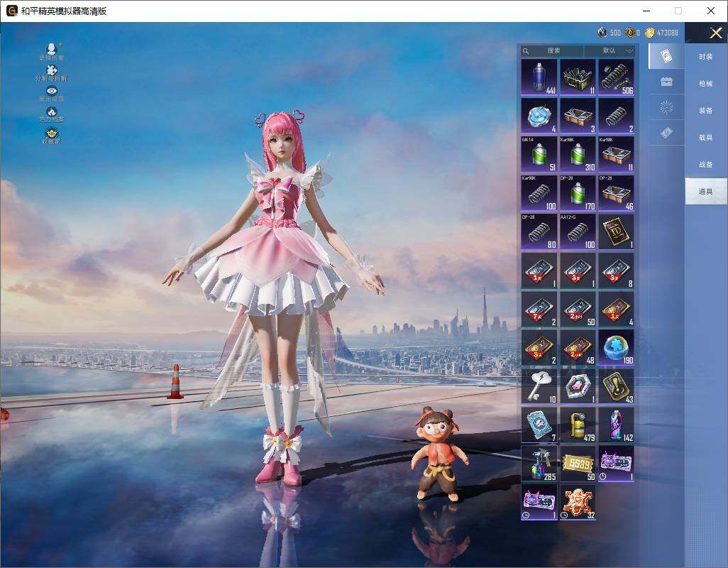Select the Kar98K spring item with 100
Image resolution: width=728 pixels, height=568 pixels.
coord(539,193)
